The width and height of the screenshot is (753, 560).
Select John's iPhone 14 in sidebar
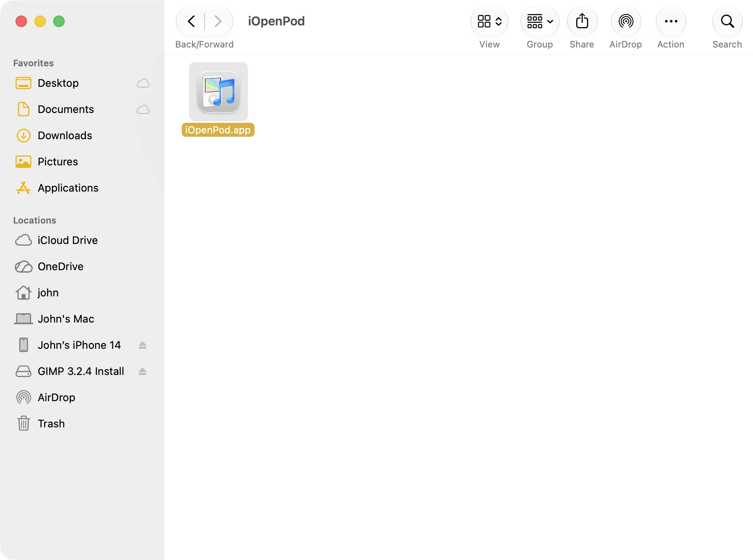(82, 345)
